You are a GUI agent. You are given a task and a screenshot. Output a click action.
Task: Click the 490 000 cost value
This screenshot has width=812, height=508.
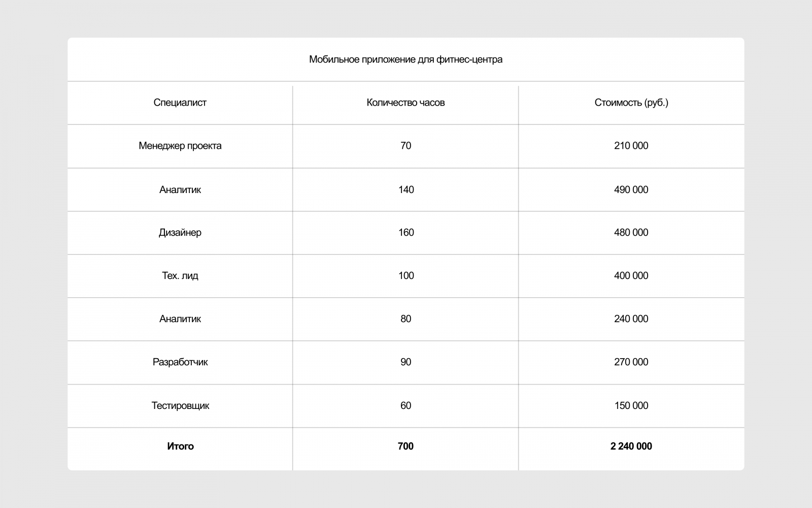631,189
